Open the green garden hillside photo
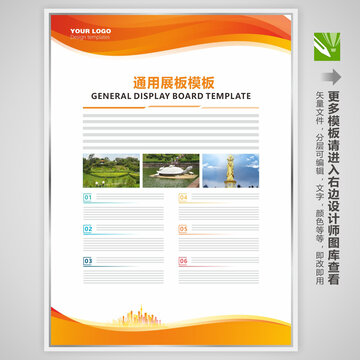Image resolution: width=360 pixels, height=360 pixels. coord(111,171)
